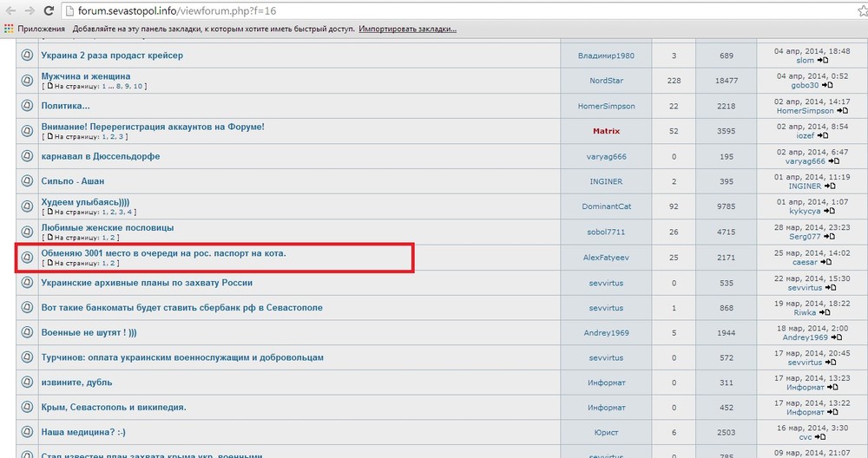The width and height of the screenshot is (868, 458).
Task: Click topic icon beside Любимые женские пословицы
Action: click(27, 232)
